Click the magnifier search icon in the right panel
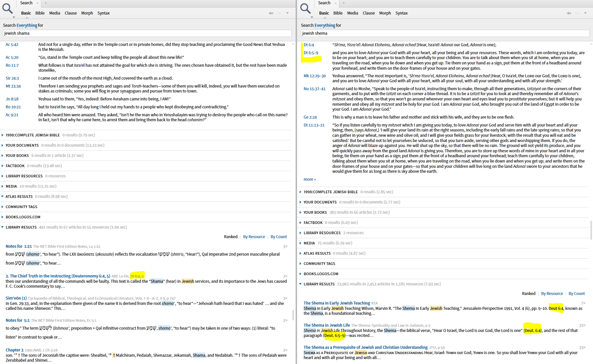 (305, 9)
